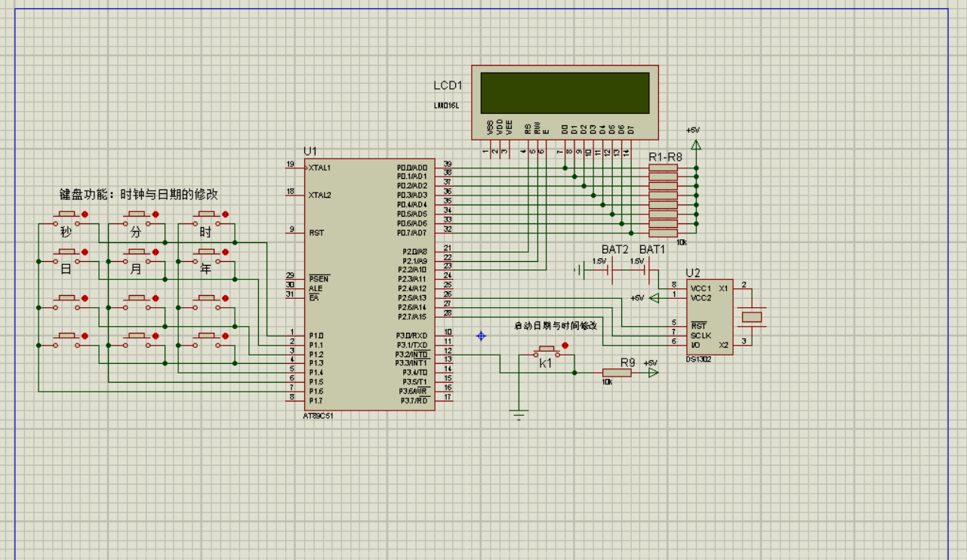The image size is (967, 560).
Task: Click the BAT1 label text
Action: [x=653, y=249]
